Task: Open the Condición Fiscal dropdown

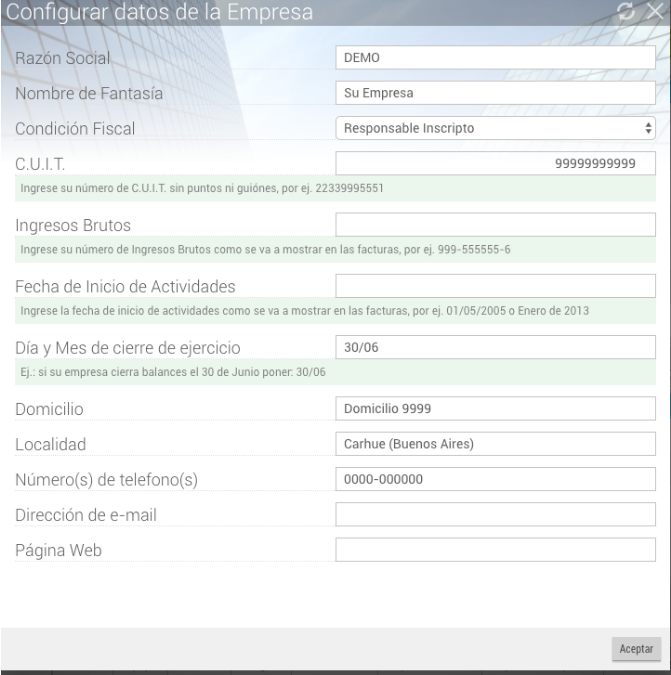Action: [x=495, y=128]
